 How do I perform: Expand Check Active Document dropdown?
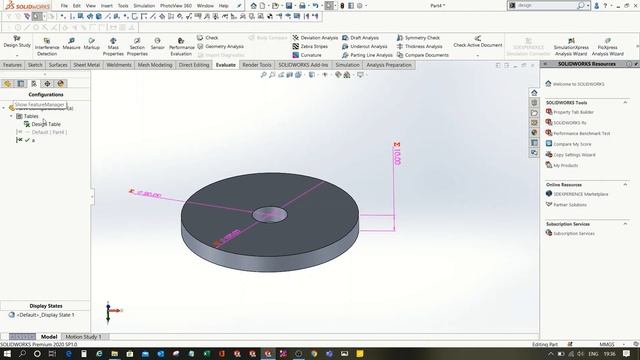click(478, 55)
